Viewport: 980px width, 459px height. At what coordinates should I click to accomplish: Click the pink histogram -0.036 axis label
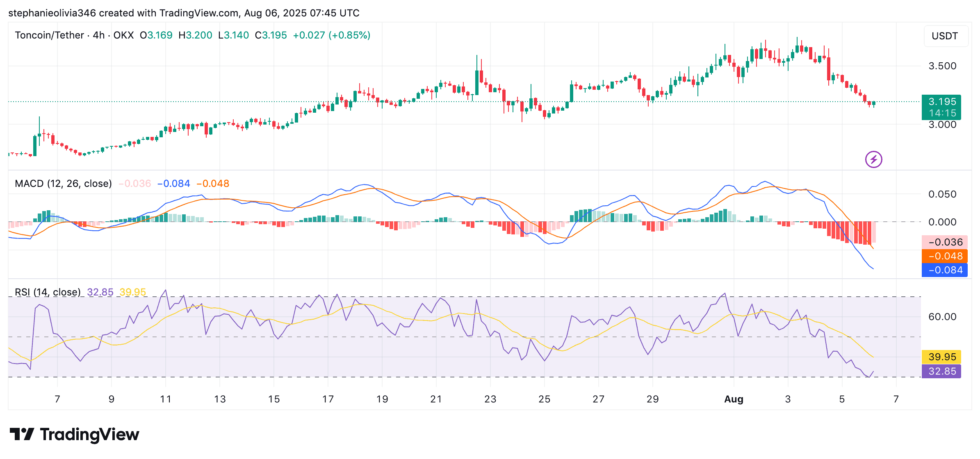point(945,242)
